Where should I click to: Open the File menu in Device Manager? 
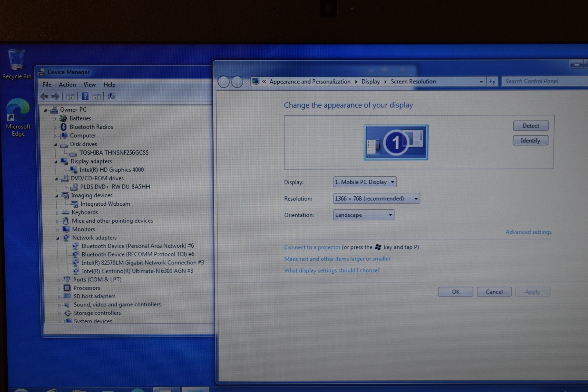point(47,84)
